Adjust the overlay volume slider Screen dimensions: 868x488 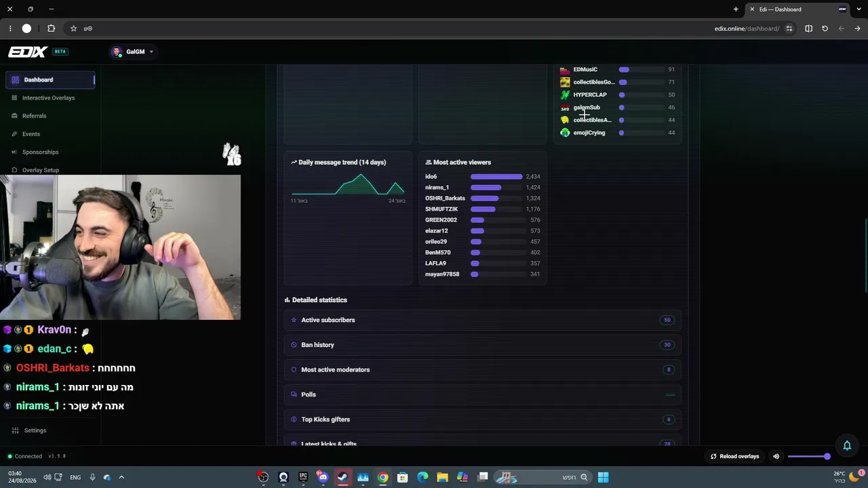(809, 456)
